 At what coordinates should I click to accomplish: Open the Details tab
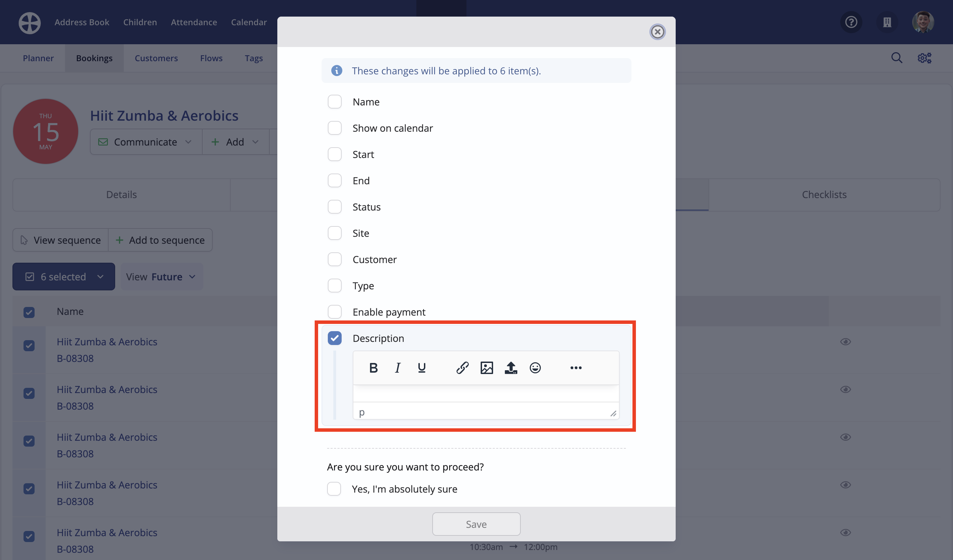click(x=121, y=195)
